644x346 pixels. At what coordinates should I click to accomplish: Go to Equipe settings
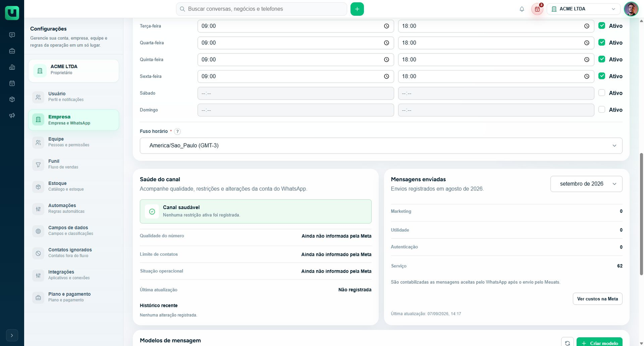click(74, 142)
